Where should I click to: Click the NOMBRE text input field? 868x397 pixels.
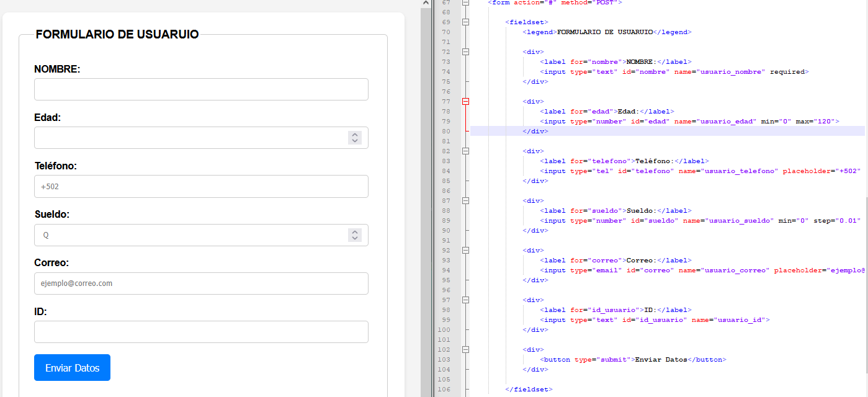point(201,89)
